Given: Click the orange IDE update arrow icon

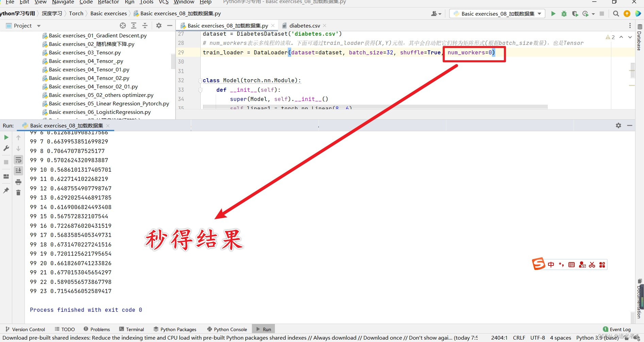Looking at the screenshot, I should point(627,14).
